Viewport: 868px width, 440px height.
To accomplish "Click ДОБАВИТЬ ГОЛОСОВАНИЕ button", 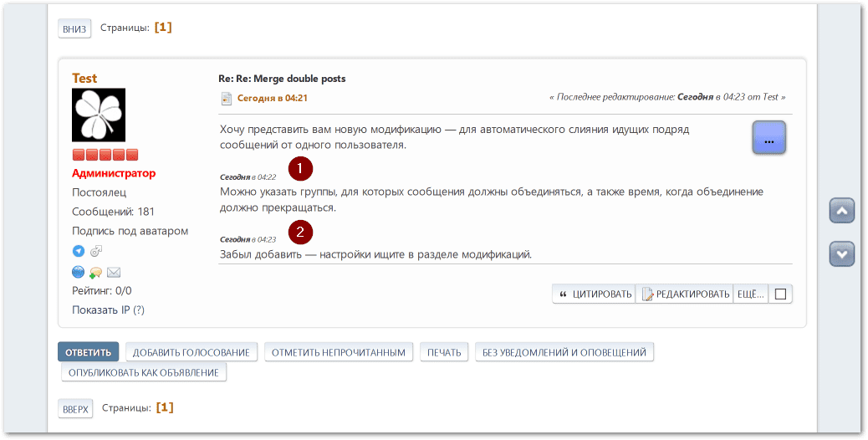I will pos(191,352).
